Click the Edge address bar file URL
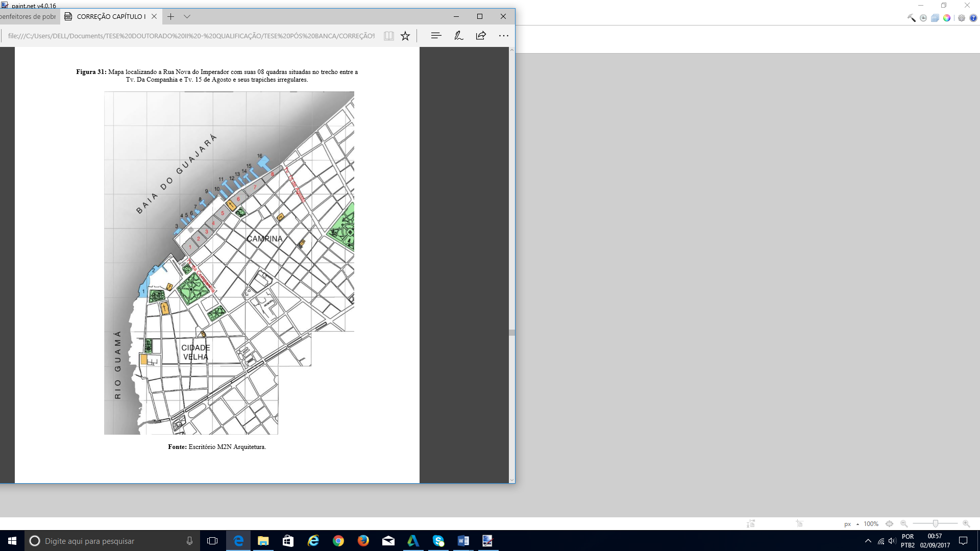Image resolution: width=980 pixels, height=551 pixels. (191, 36)
